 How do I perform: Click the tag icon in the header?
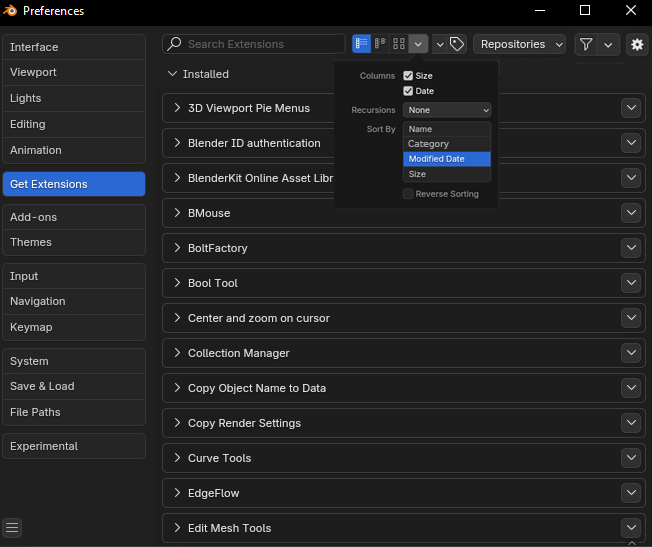click(x=457, y=44)
